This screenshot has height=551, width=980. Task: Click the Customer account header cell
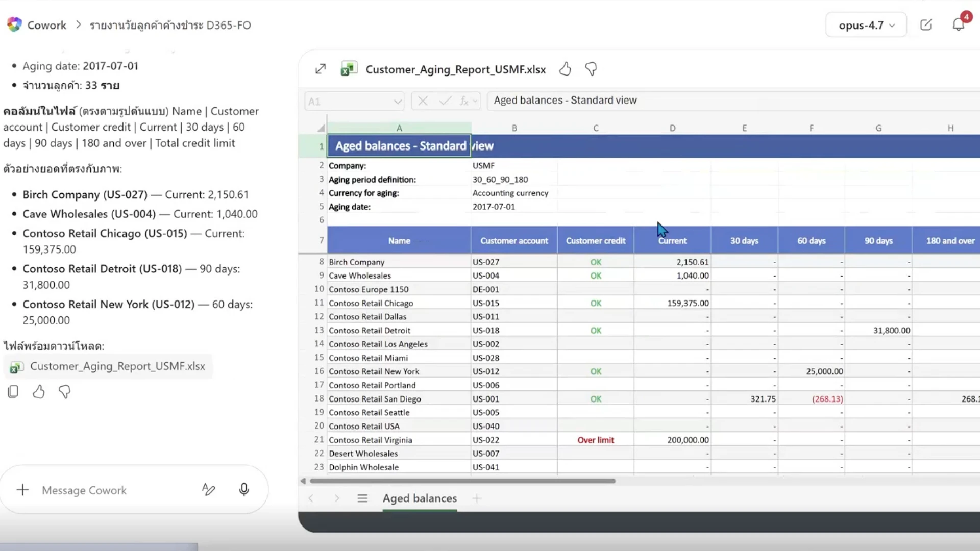tap(514, 240)
